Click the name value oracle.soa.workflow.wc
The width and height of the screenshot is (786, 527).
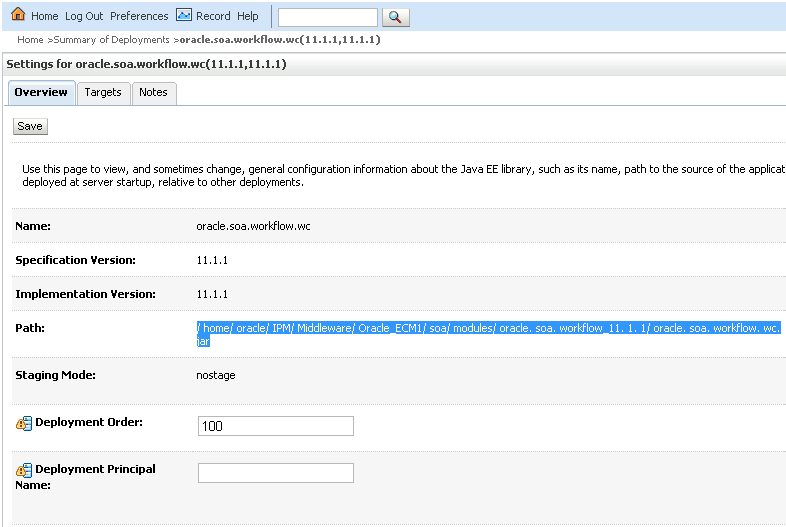pos(253,226)
